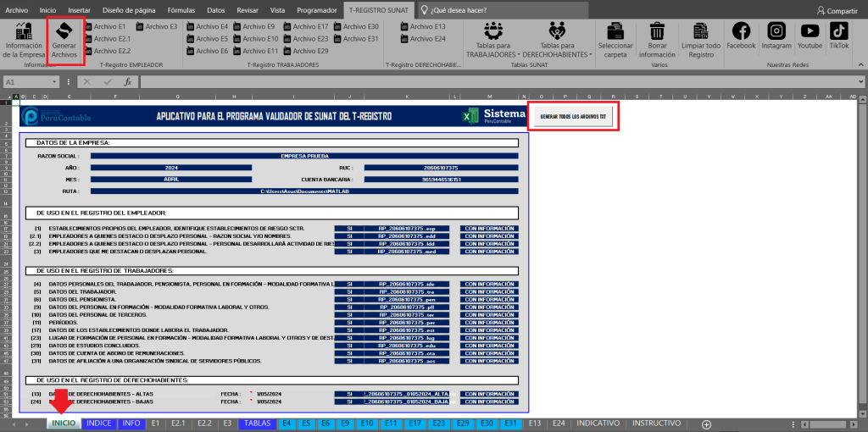
Task: Generate Archivo E3 from the ribbon
Action: coord(156,26)
